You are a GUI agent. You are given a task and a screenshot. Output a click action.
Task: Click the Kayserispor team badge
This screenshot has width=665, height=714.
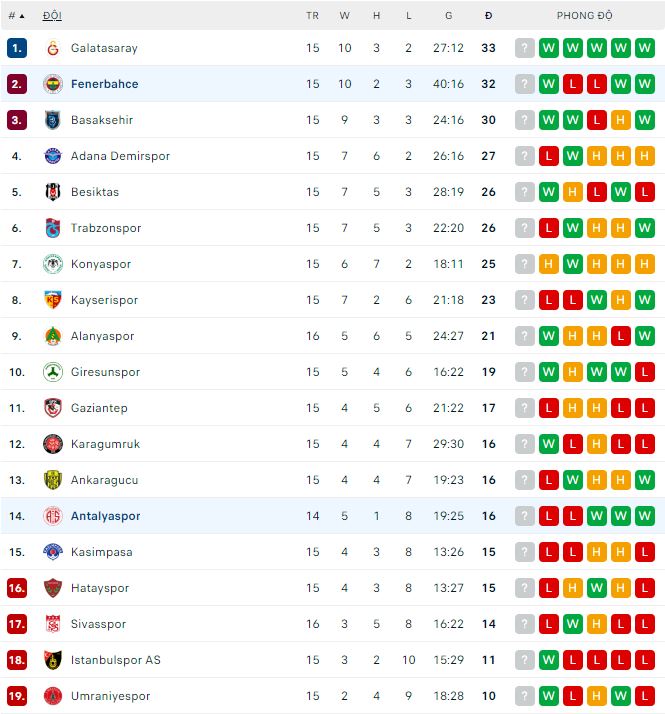click(x=53, y=300)
